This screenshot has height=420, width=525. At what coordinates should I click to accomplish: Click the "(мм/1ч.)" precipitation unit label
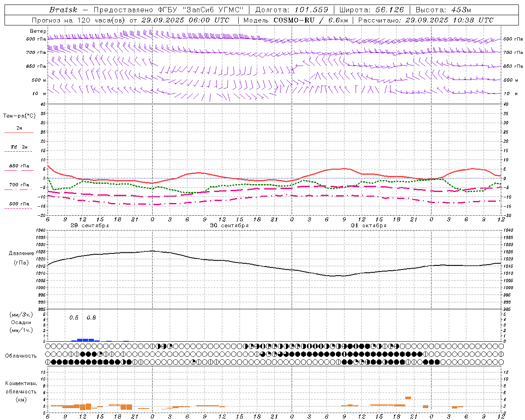pyautogui.click(x=21, y=330)
